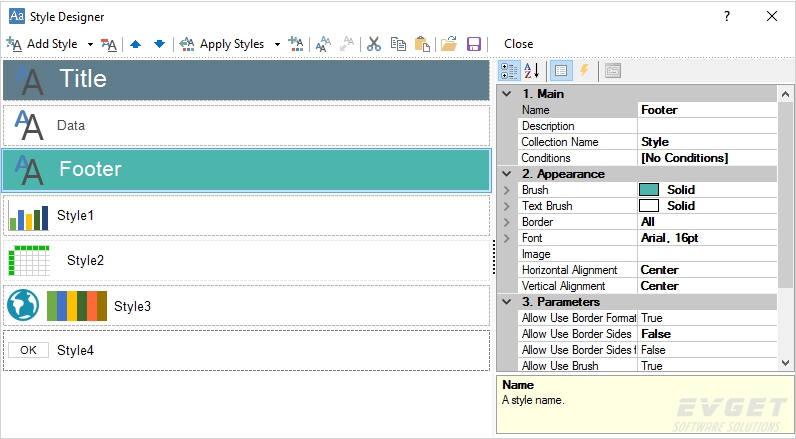The height and width of the screenshot is (439, 796).
Task: Expand the Text Brush property
Action: click(x=507, y=206)
